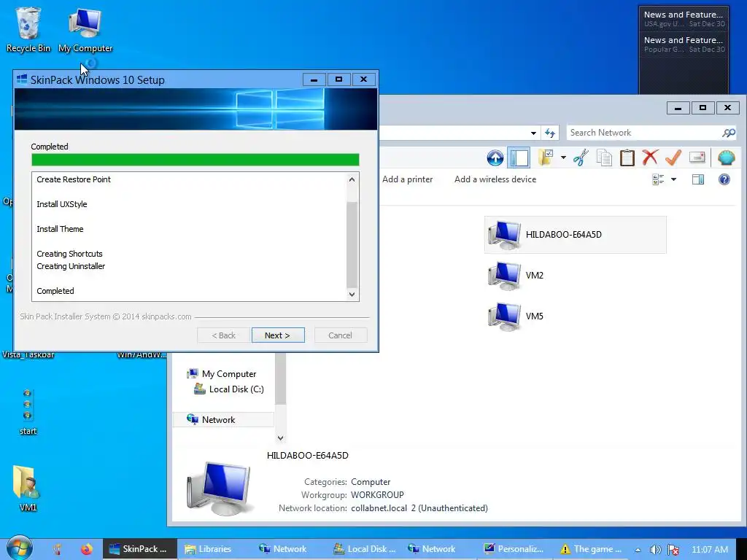747x560 pixels.
Task: Click the search magnifier icon in Search Network
Action: point(729,133)
